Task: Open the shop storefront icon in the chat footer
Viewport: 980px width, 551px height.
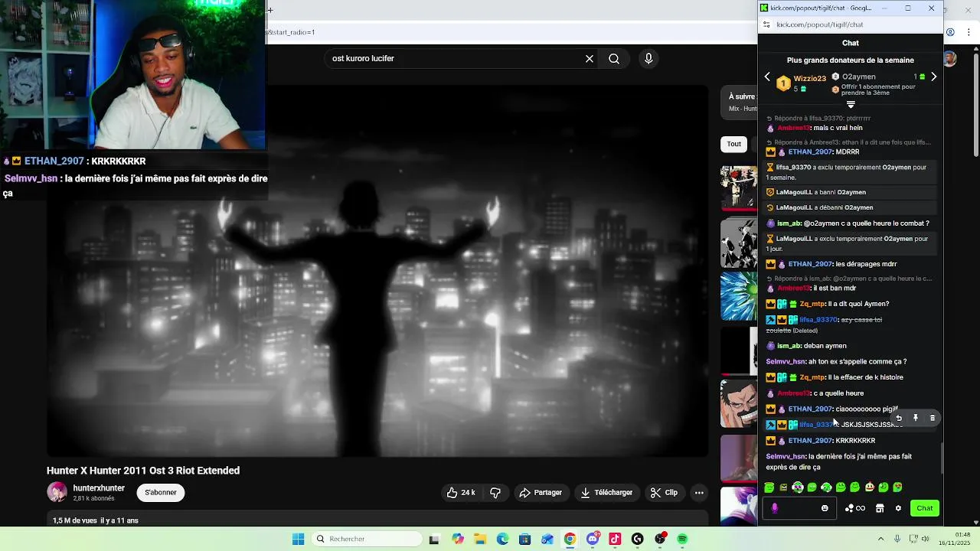Action: (x=880, y=508)
